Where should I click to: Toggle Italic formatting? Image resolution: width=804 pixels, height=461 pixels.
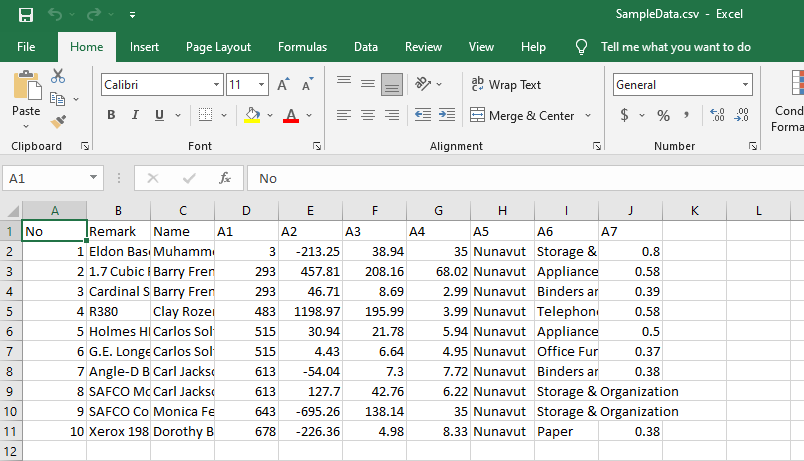[135, 115]
